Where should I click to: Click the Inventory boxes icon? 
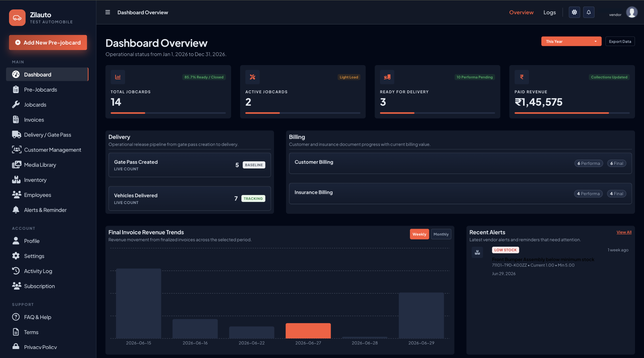tap(16, 180)
